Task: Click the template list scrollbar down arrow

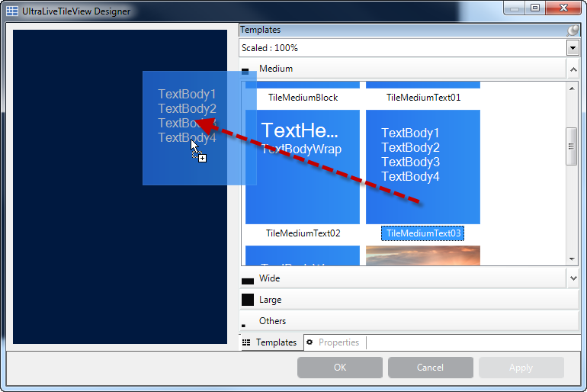Action: click(572, 260)
